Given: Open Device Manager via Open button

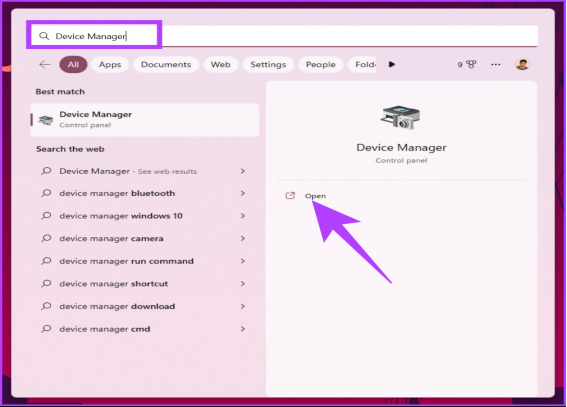Looking at the screenshot, I should click(315, 196).
